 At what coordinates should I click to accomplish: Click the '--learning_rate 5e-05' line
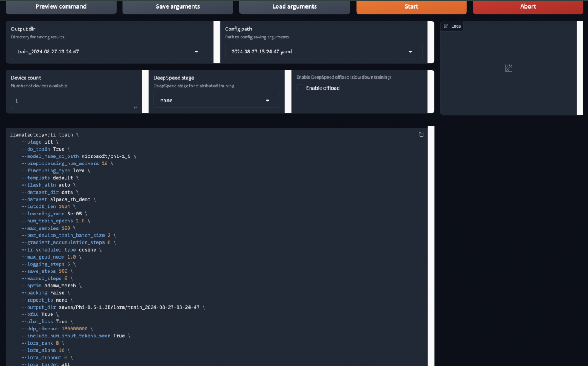[55, 214]
